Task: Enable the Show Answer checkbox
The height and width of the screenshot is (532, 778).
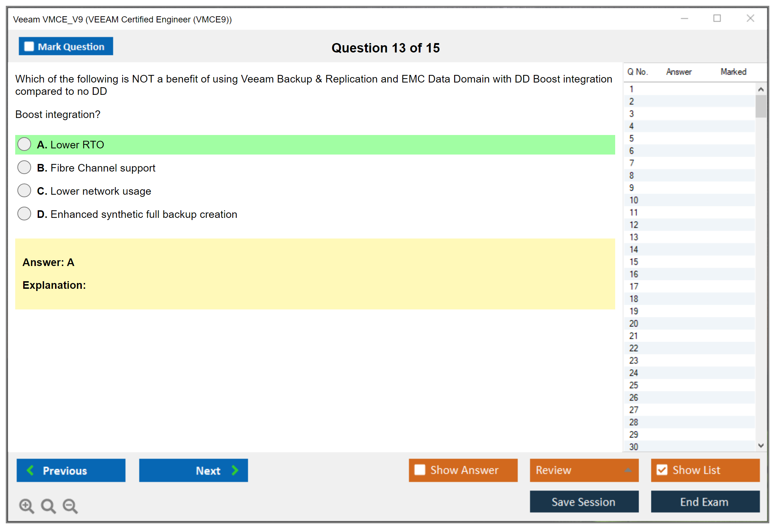Action: pyautogui.click(x=420, y=470)
